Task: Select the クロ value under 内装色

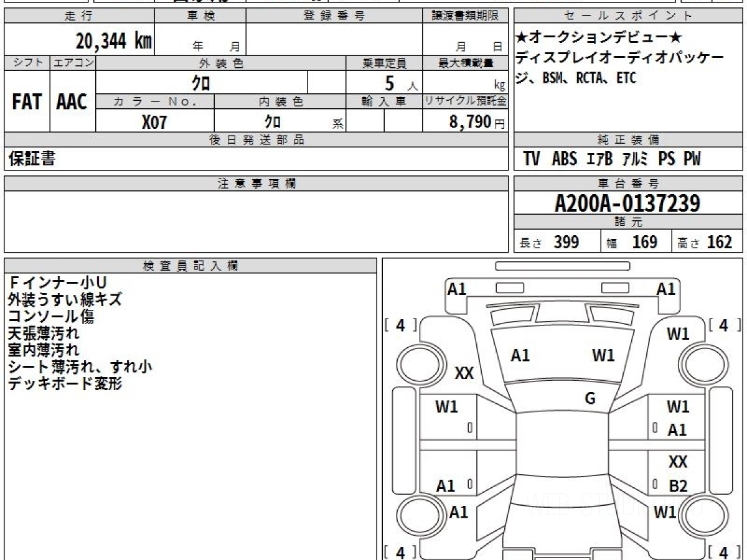Action: click(x=273, y=121)
